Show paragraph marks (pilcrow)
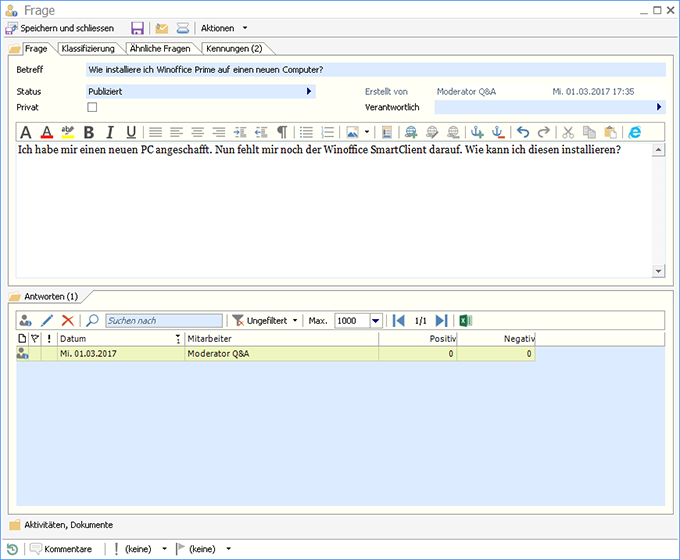 (x=282, y=132)
